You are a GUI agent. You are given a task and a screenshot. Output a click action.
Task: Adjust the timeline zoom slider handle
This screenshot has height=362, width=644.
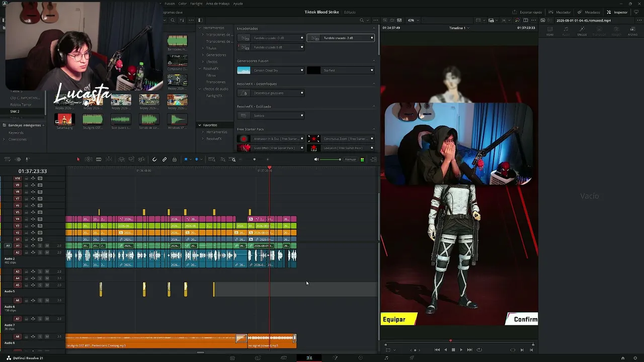tap(254, 159)
